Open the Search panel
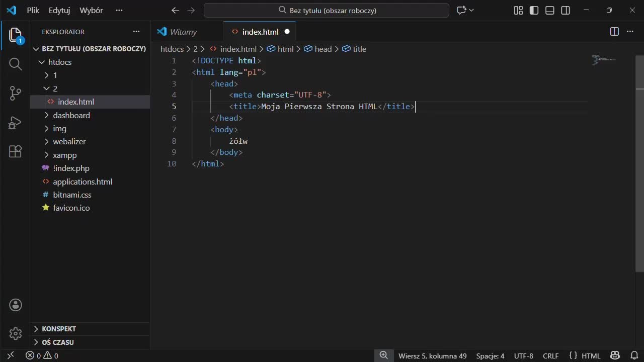 point(15,64)
